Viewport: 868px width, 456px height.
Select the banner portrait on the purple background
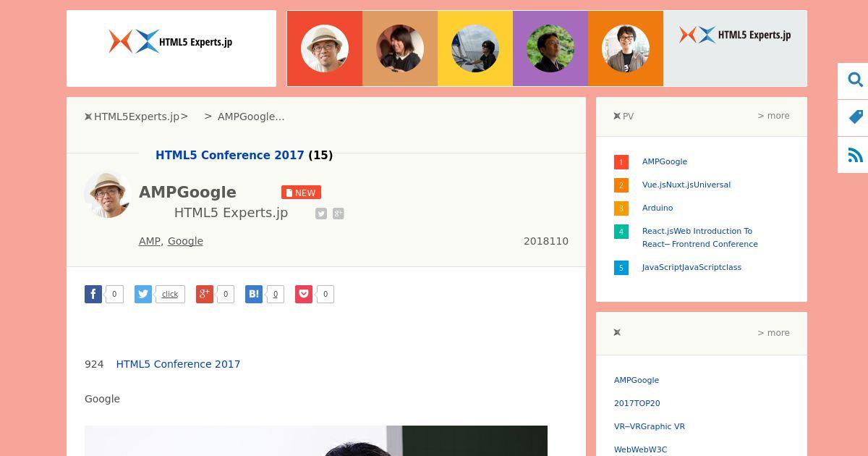(550, 48)
